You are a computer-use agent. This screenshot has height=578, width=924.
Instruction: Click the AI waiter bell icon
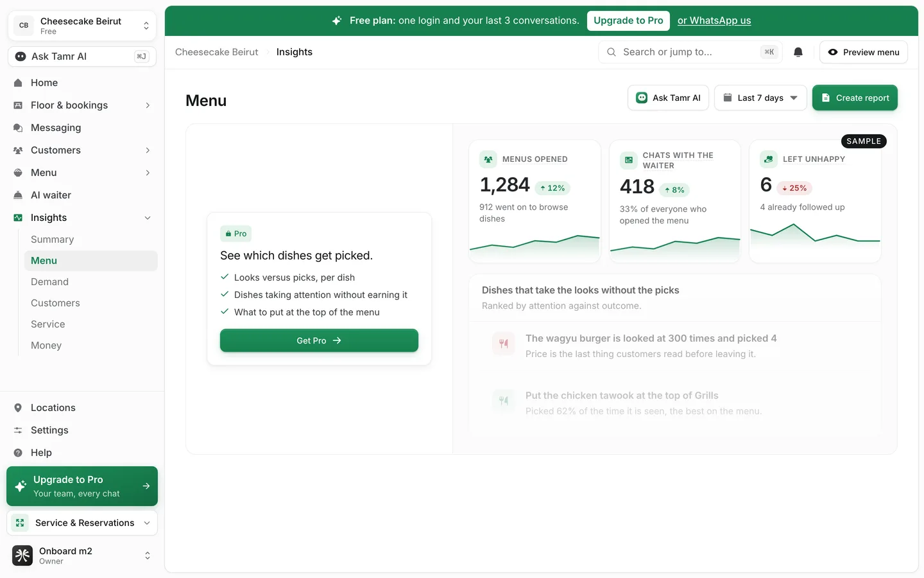[x=18, y=195]
